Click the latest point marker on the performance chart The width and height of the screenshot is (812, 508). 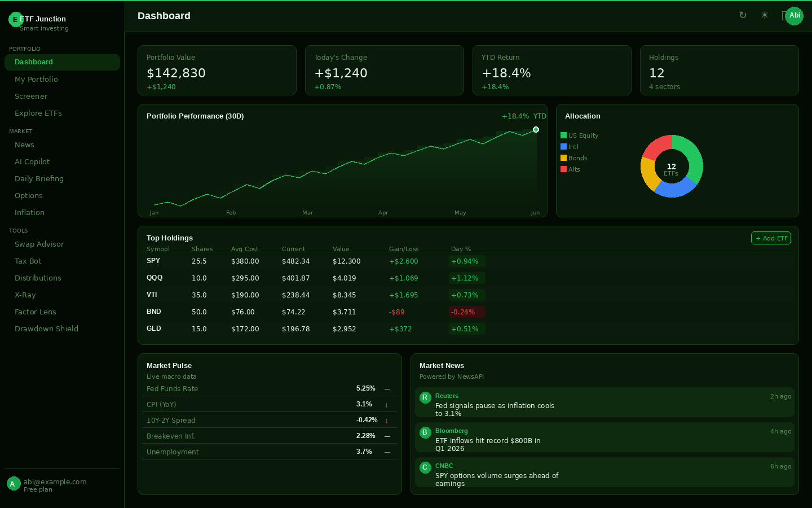(x=536, y=129)
